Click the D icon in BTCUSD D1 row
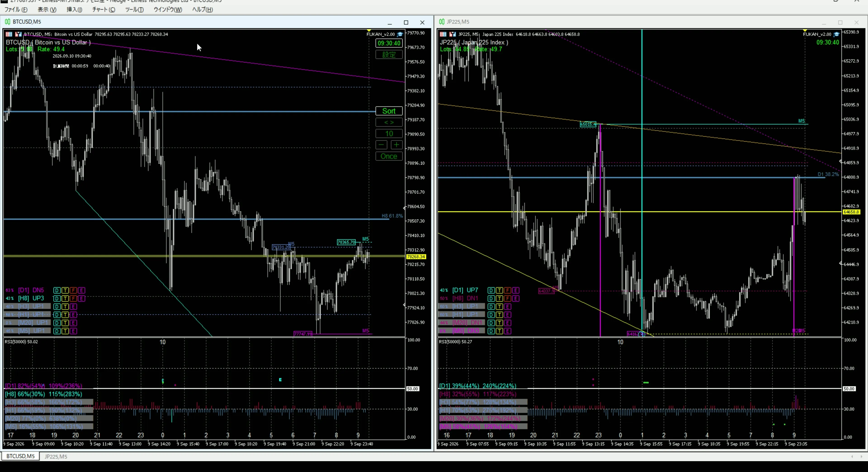The image size is (868, 472). (57, 290)
